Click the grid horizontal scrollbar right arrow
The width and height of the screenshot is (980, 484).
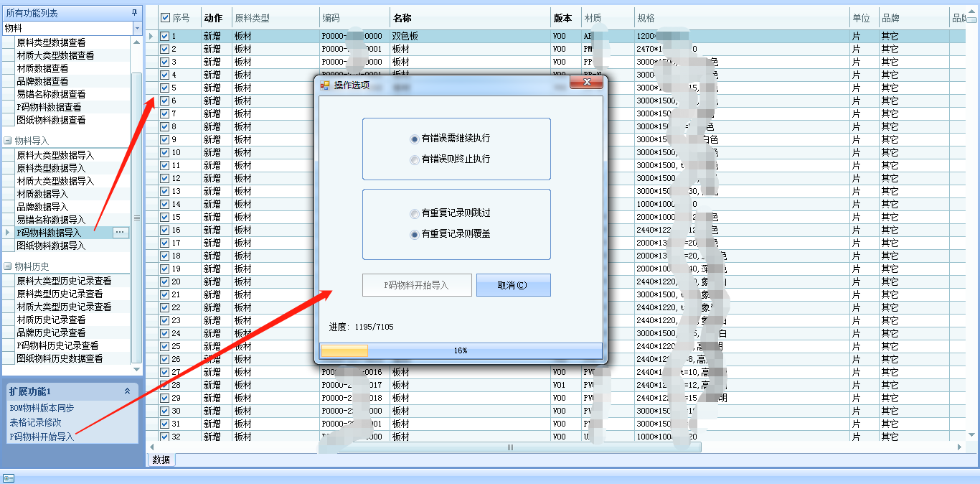coord(960,447)
